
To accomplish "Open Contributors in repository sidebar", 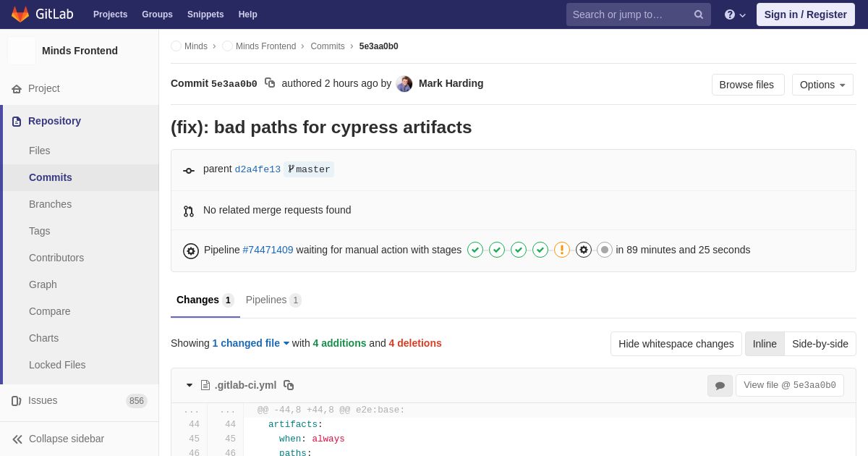I will (x=56, y=258).
